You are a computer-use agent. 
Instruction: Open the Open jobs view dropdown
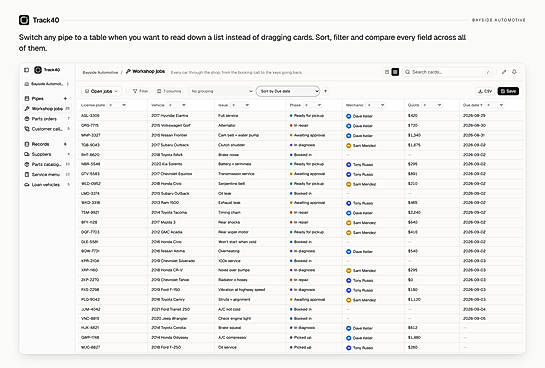pos(101,91)
